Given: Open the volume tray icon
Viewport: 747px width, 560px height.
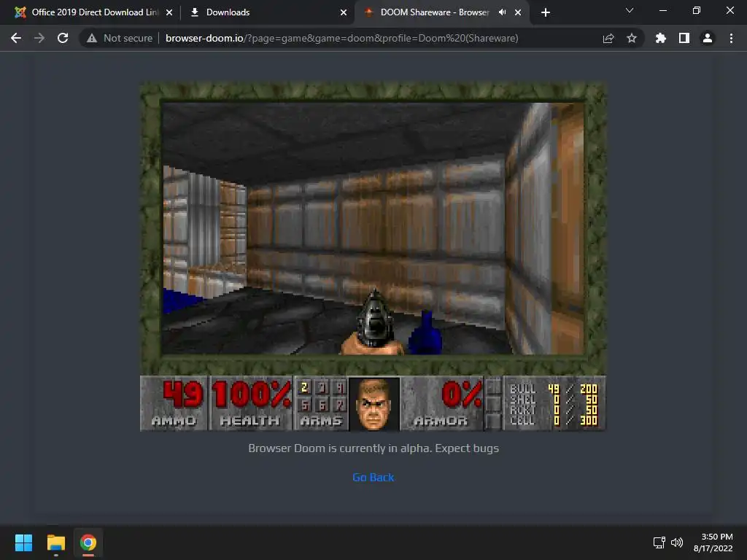Looking at the screenshot, I should pyautogui.click(x=676, y=542).
